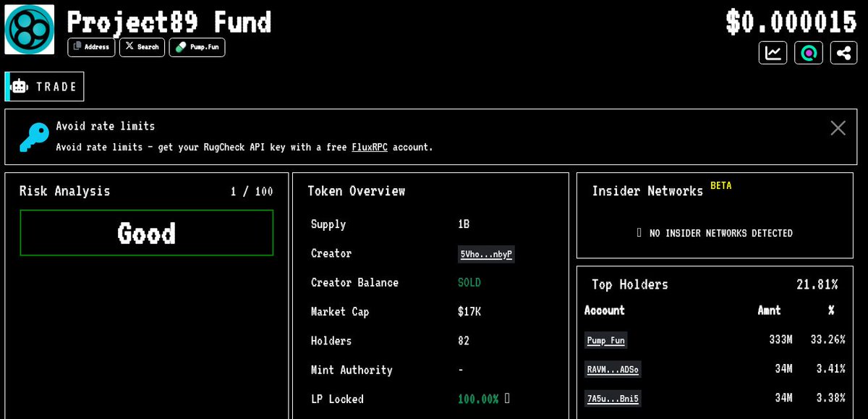
Task: Open holder account RAVM...ADSo
Action: pyautogui.click(x=613, y=369)
